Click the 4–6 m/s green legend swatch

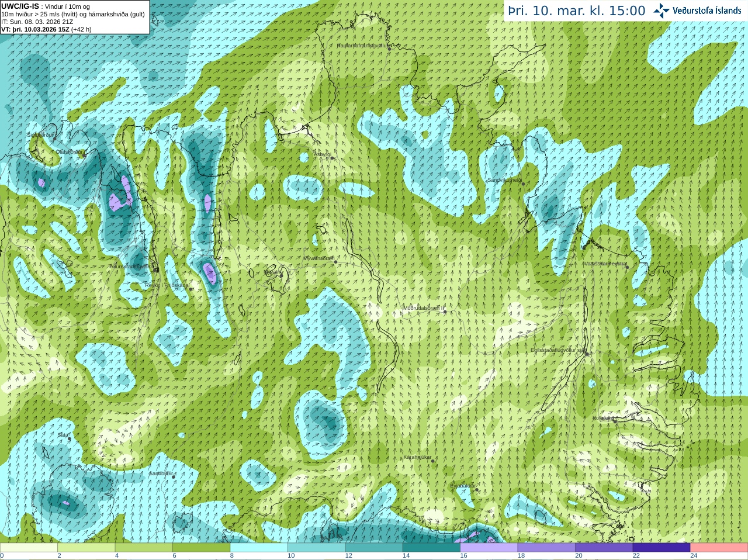[x=144, y=548]
